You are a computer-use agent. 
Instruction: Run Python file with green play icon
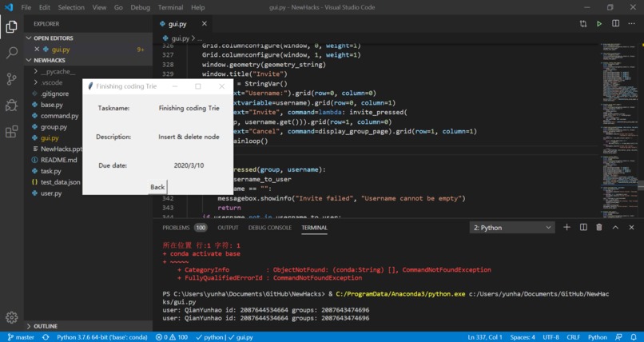(x=599, y=24)
